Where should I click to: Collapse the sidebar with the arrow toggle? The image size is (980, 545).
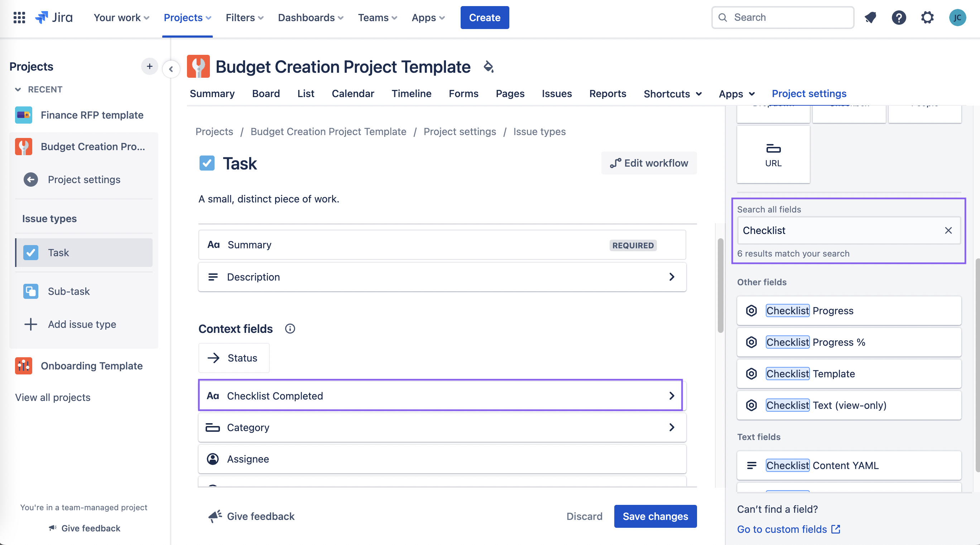171,69
